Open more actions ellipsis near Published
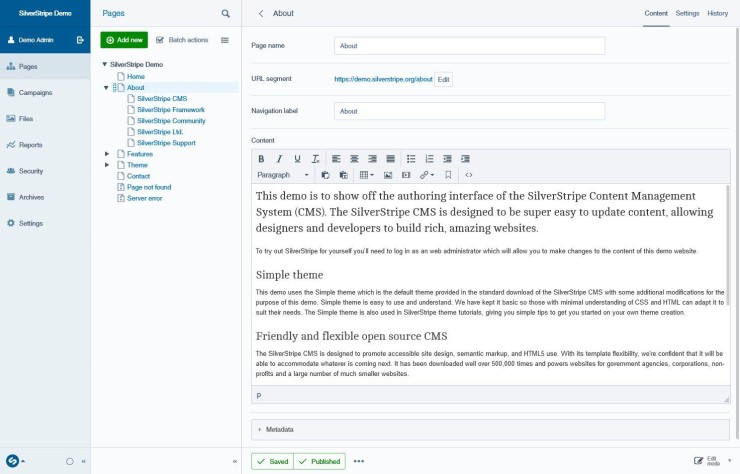 point(359,461)
